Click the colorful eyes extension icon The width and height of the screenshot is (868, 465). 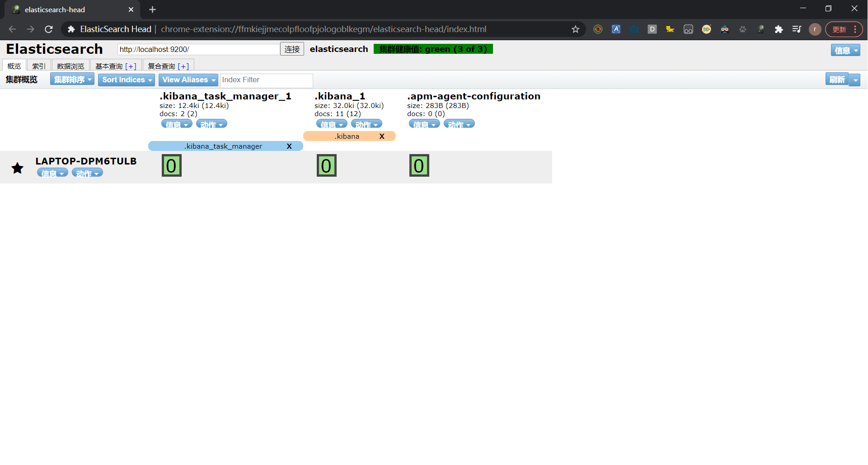pos(724,29)
